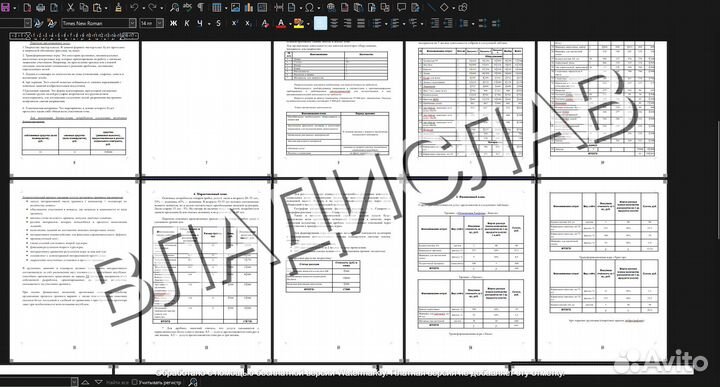Enable the 'Учитывать регистр' match case checkbox

click(135, 382)
